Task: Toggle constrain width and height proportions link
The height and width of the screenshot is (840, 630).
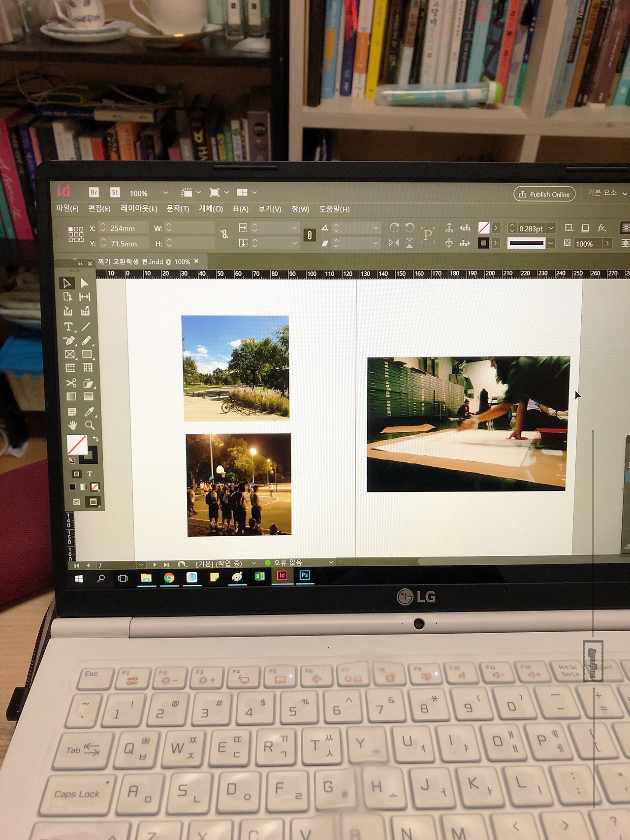Action: [x=224, y=234]
